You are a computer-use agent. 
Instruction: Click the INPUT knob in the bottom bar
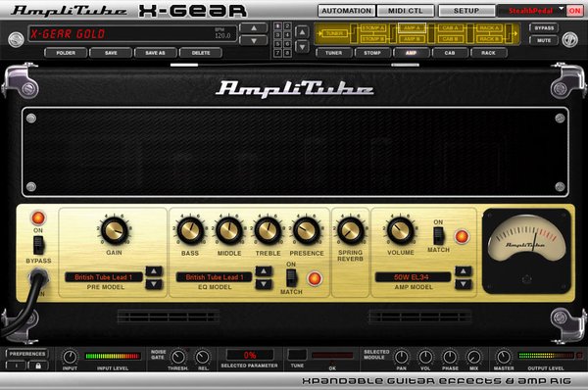coord(70,357)
